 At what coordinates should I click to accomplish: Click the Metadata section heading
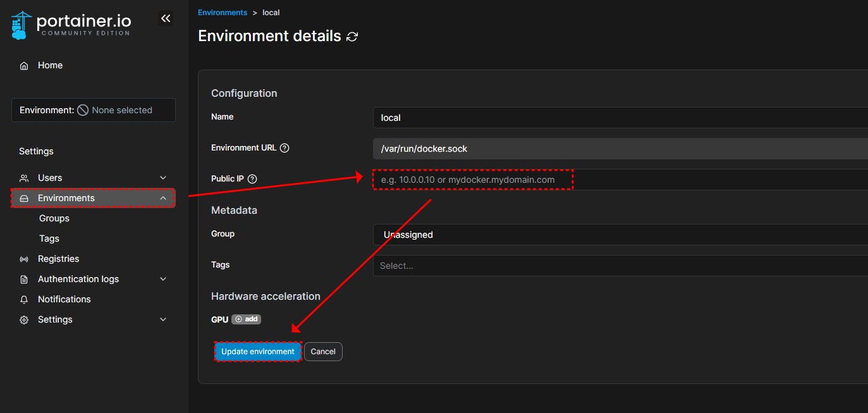point(234,210)
